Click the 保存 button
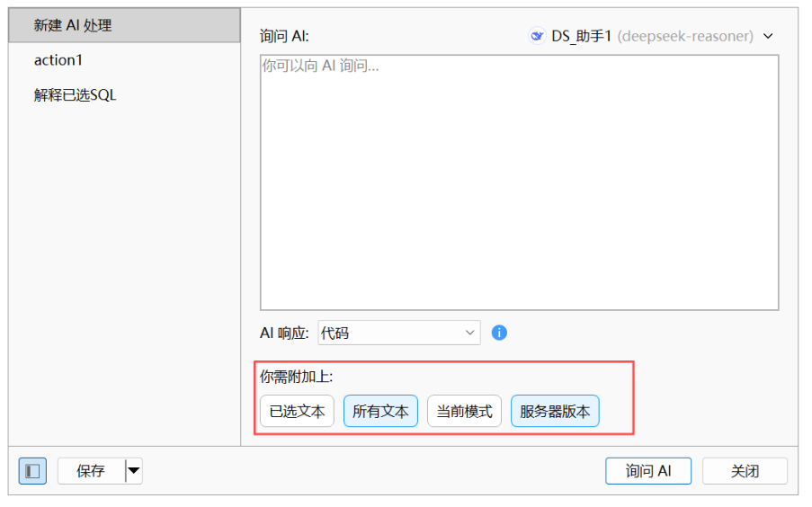The height and width of the screenshot is (507, 812). pos(91,471)
